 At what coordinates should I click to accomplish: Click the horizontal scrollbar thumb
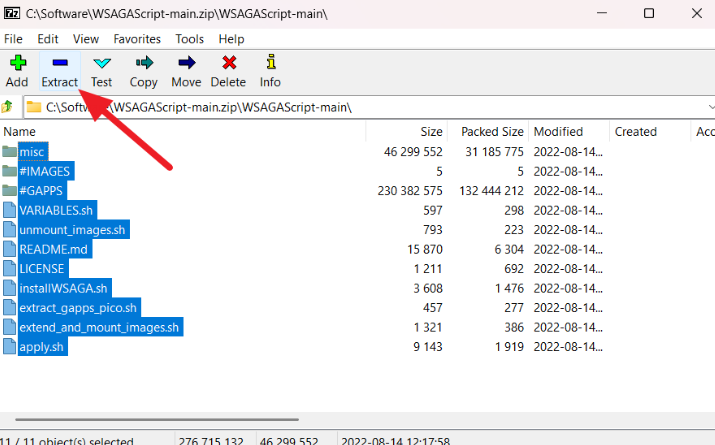(x=157, y=419)
